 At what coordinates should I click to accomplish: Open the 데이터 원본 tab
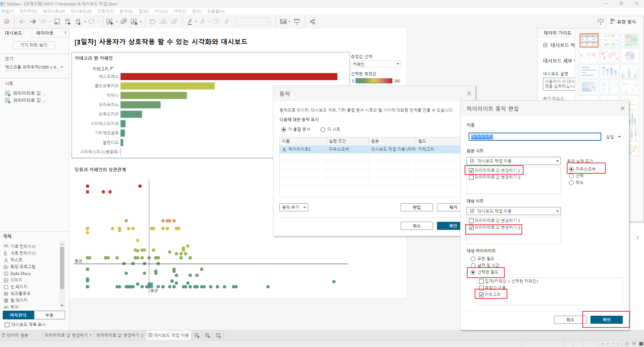[x=15, y=336]
